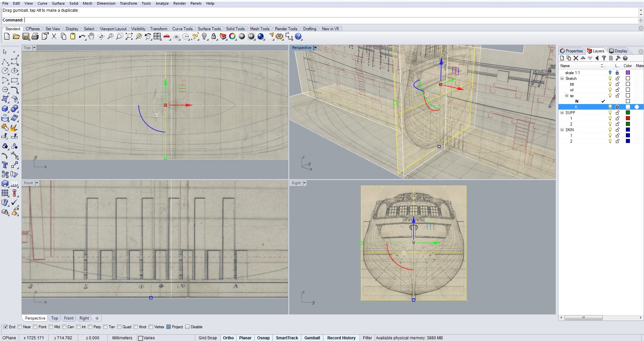Select the Pan view hand tool
Viewport: 644px width, 341px height.
(91, 37)
